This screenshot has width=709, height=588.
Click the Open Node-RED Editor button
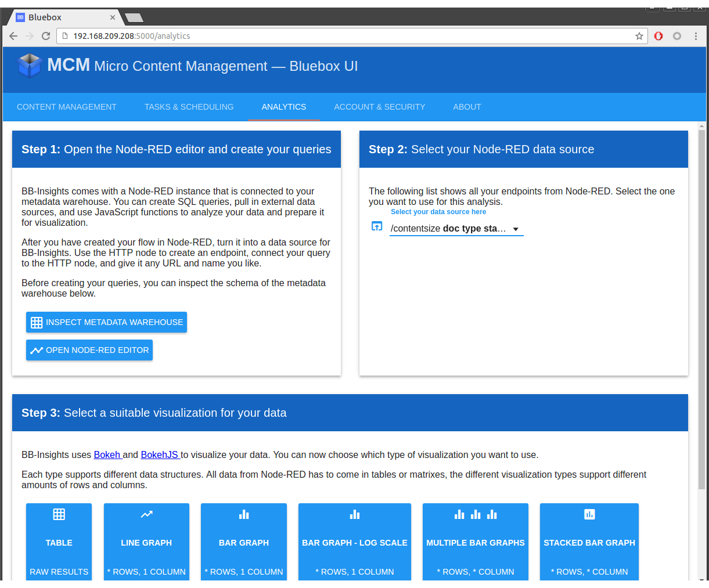click(x=89, y=350)
